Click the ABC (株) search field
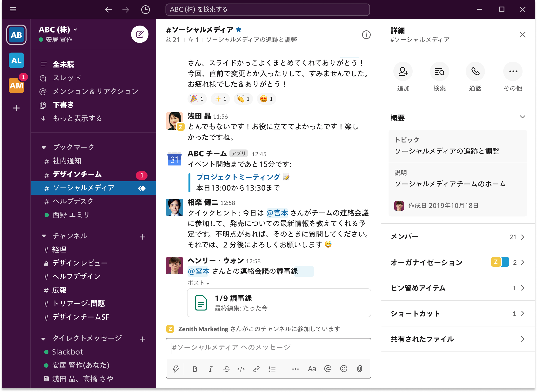This screenshot has width=537, height=392. (268, 10)
